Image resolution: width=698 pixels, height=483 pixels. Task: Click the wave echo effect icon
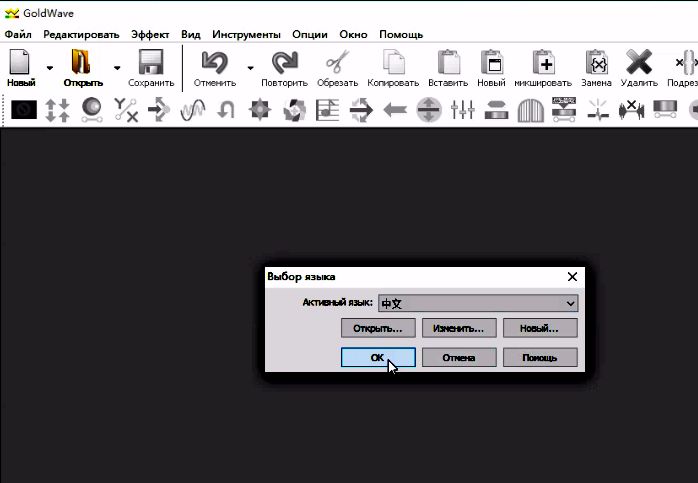pyautogui.click(x=193, y=110)
